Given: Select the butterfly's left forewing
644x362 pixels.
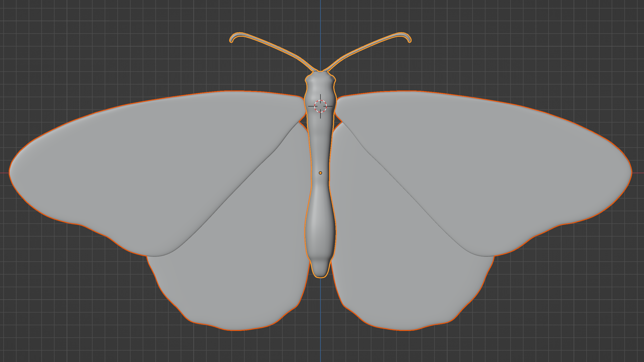Looking at the screenshot, I should coord(150,162).
